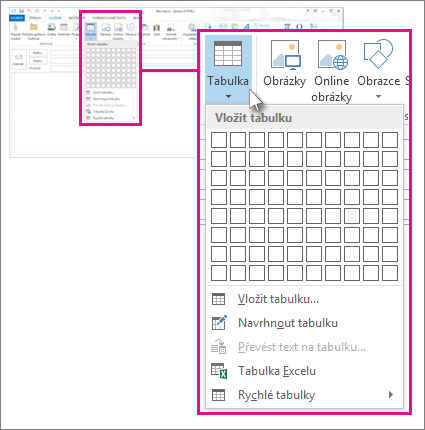Click the Save icon in the quick access toolbar
425x430 pixels.
(22, 11)
